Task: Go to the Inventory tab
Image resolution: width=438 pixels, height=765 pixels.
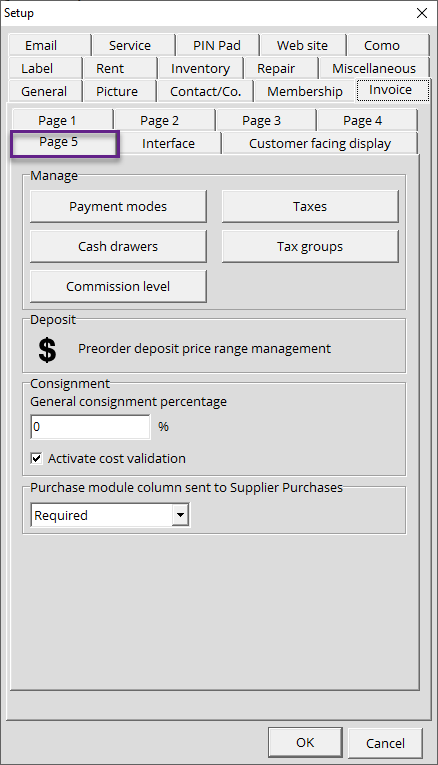Action: (200, 68)
